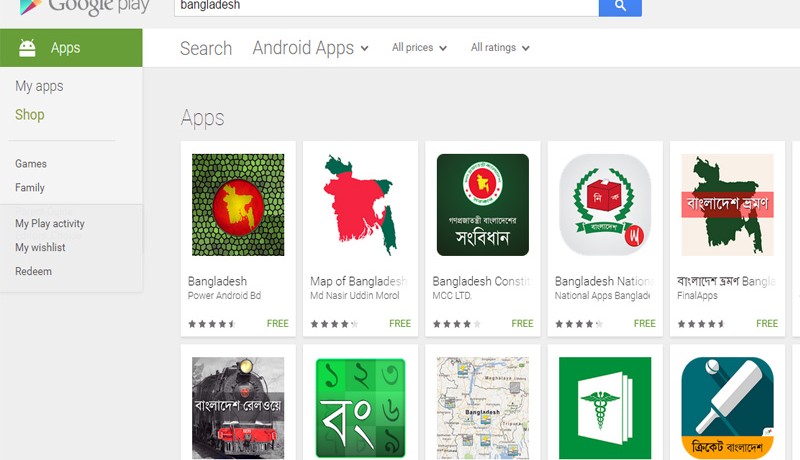The image size is (800, 460).
Task: Click the Redeem link
Action: click(x=33, y=271)
